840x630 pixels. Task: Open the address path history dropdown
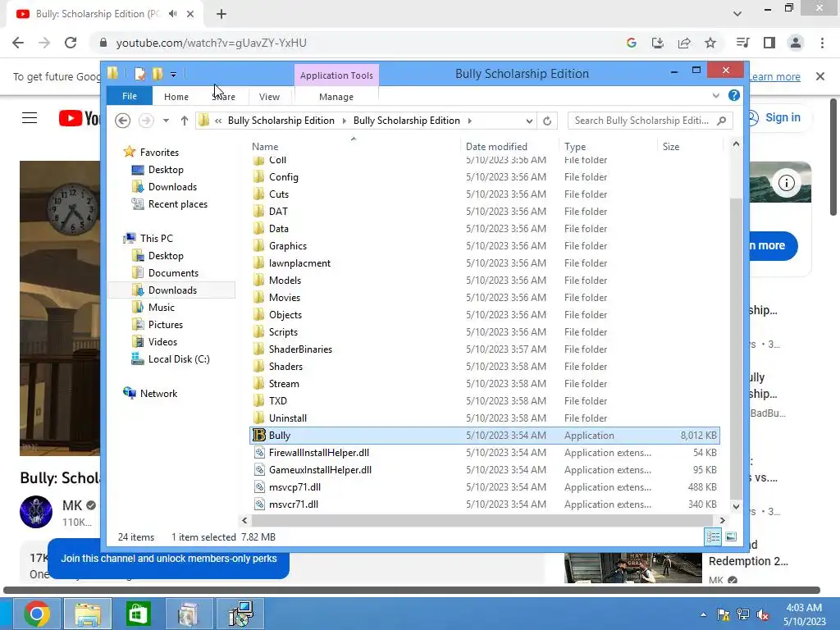[529, 121]
